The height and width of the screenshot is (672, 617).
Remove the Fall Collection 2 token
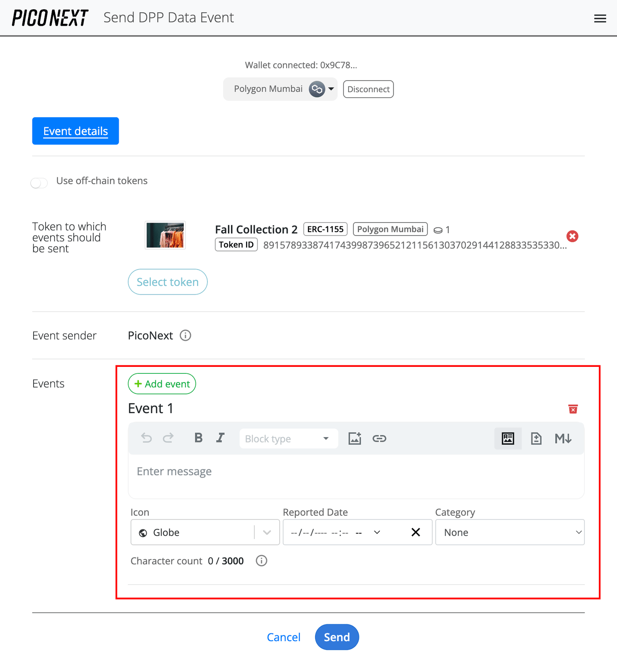(x=572, y=236)
